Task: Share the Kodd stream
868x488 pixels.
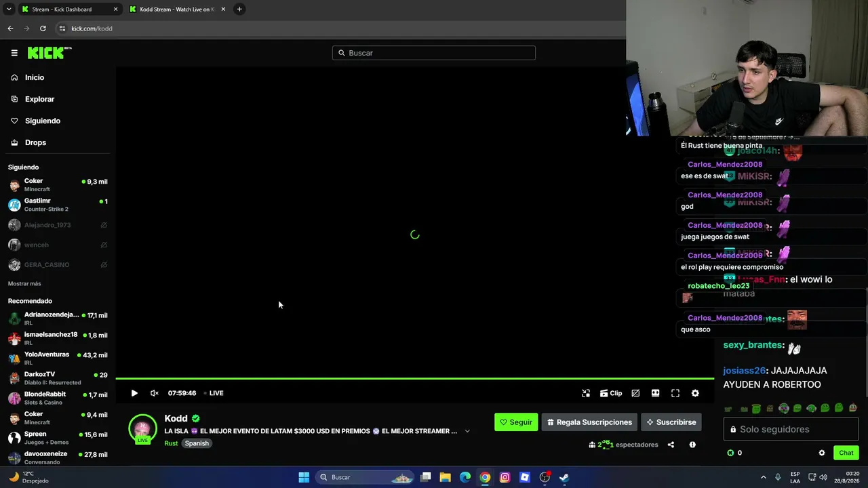Action: point(671,445)
